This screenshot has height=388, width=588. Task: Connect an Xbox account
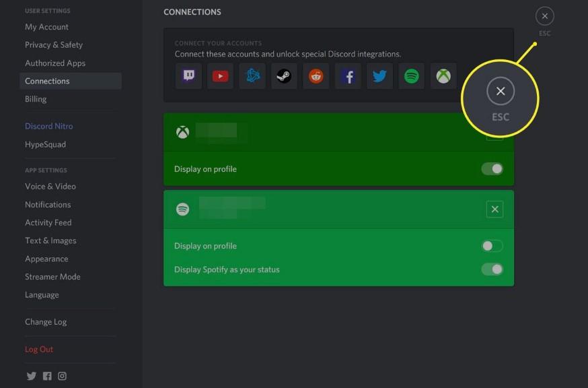point(443,76)
